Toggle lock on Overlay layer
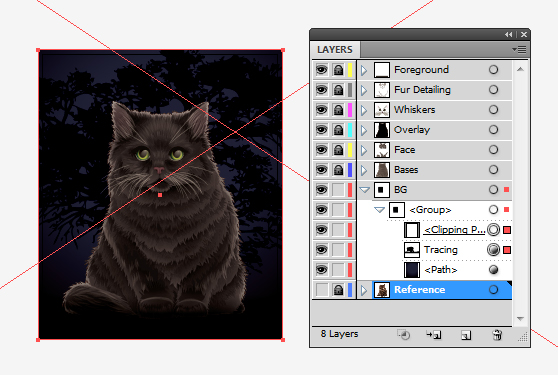 (x=338, y=130)
